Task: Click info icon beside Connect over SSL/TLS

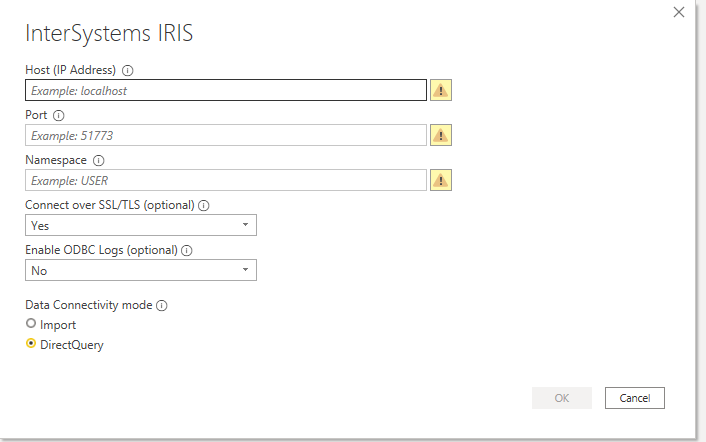Action: point(204,206)
